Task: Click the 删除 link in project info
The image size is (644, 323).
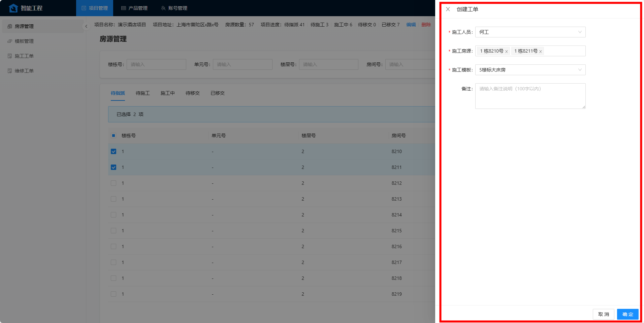Action: [426, 25]
